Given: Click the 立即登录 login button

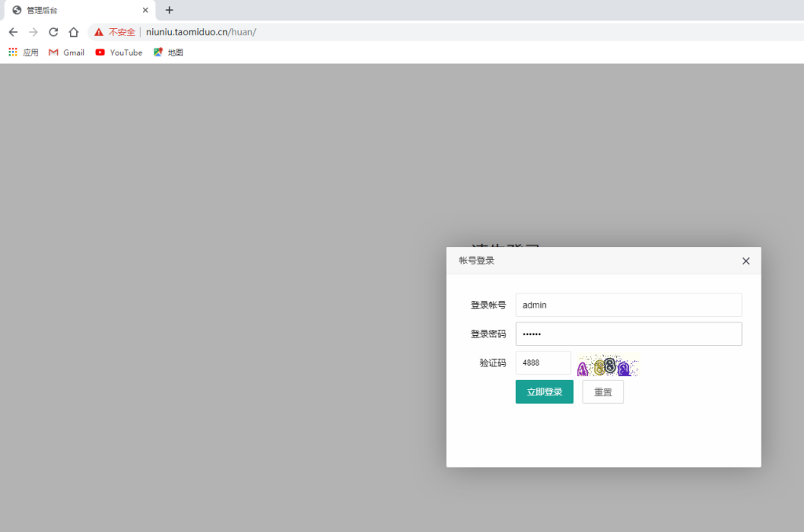Looking at the screenshot, I should click(x=544, y=392).
